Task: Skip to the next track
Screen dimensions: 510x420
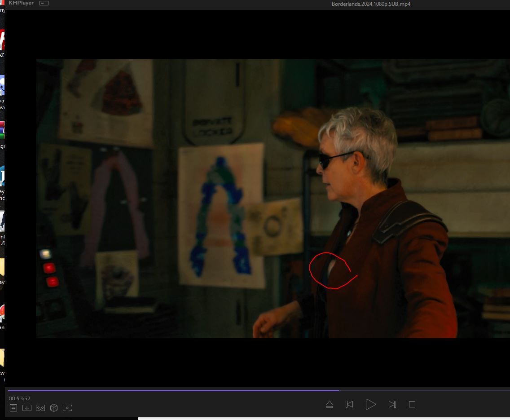Action: (392, 404)
